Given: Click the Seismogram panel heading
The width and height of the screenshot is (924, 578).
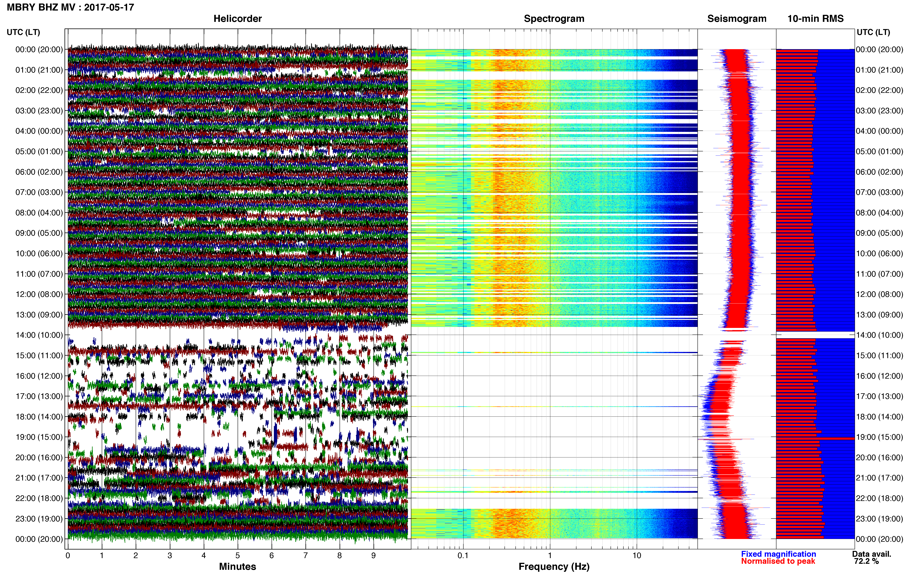Looking at the screenshot, I should [737, 19].
